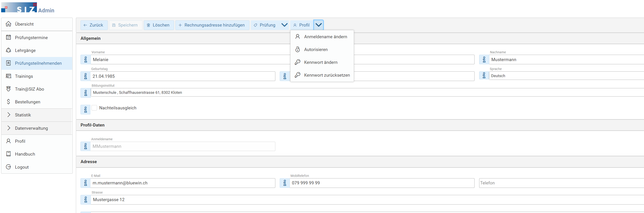Screen dimensions: 644x213
Task: Click info icon beside Vorname field
Action: [86, 60]
